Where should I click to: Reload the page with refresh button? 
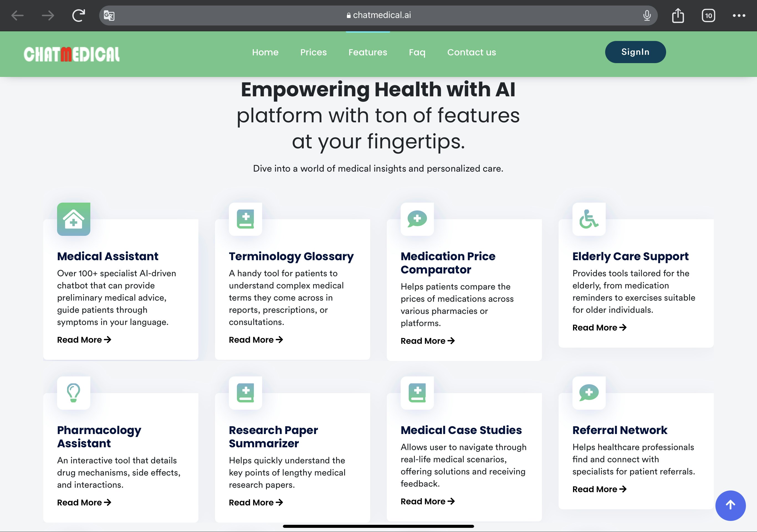coord(78,16)
